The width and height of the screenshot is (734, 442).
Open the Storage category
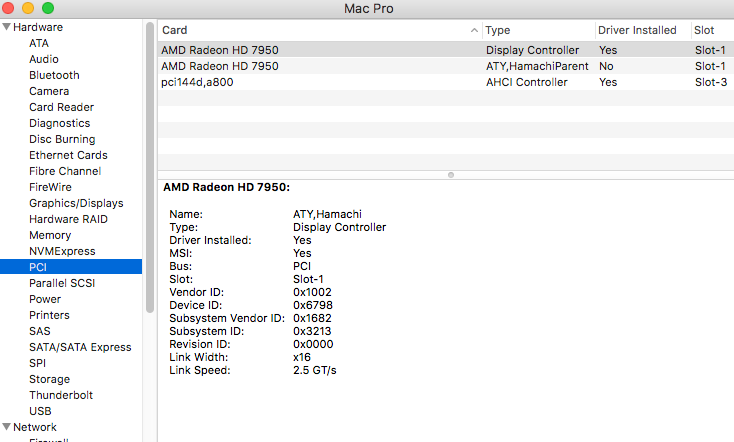click(x=50, y=379)
